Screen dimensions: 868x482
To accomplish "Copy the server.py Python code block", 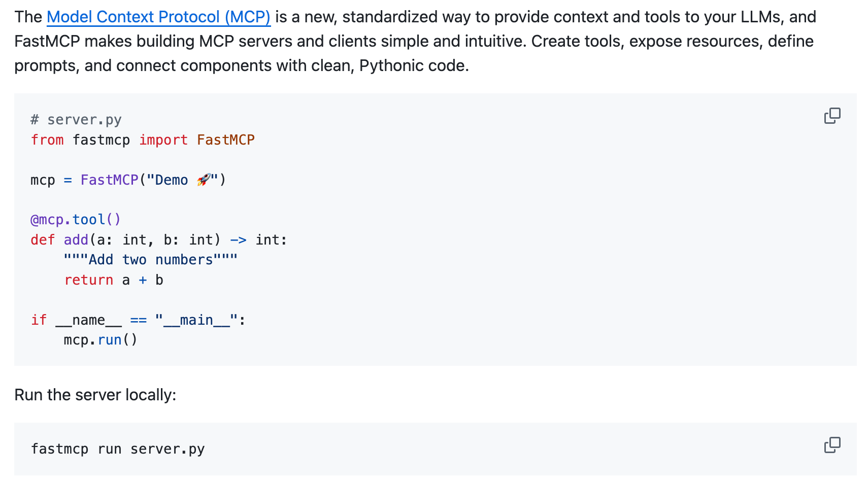I will pyautogui.click(x=832, y=116).
